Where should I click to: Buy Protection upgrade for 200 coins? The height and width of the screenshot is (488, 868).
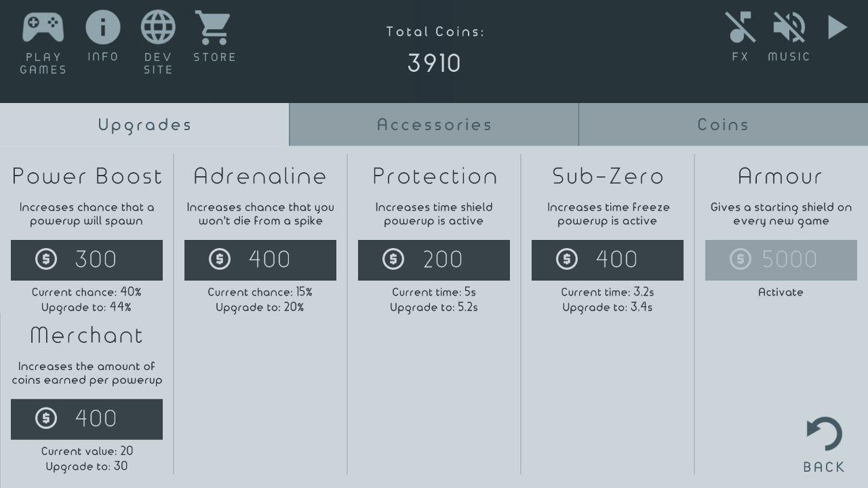click(434, 260)
